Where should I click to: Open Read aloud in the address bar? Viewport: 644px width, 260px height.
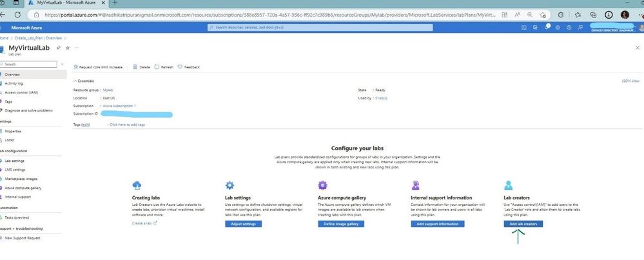pos(518,15)
